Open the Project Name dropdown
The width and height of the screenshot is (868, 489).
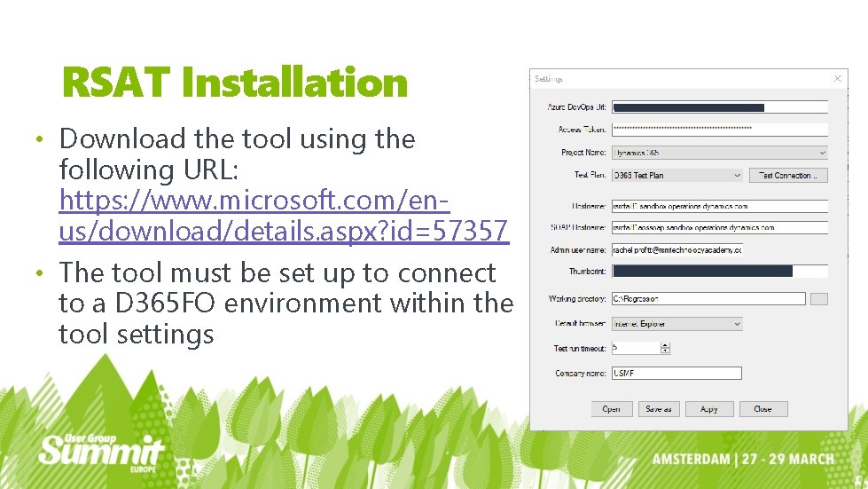click(x=720, y=153)
